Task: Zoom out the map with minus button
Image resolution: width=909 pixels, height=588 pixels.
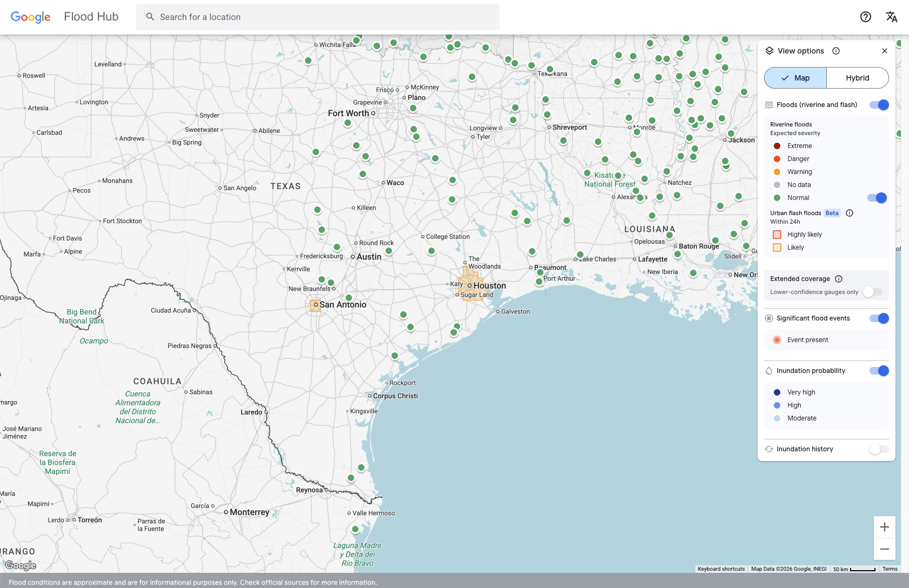Action: tap(885, 549)
